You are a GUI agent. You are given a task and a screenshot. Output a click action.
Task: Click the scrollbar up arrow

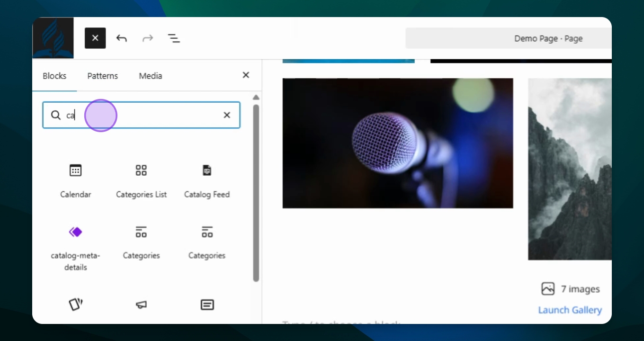coord(256,98)
